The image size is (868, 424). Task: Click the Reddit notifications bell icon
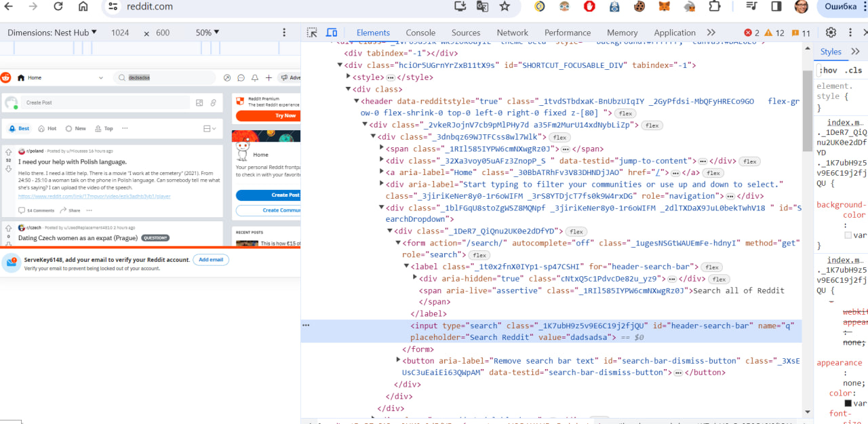(254, 78)
